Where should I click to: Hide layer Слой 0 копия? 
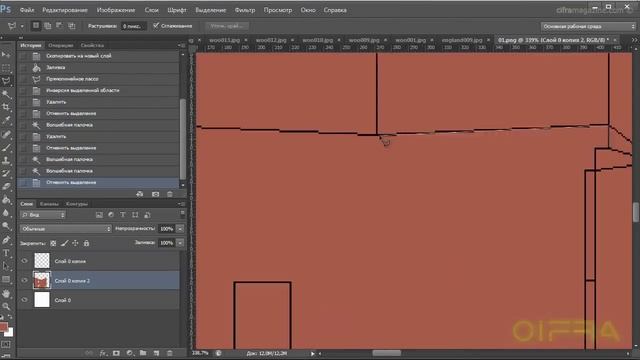[x=24, y=261]
